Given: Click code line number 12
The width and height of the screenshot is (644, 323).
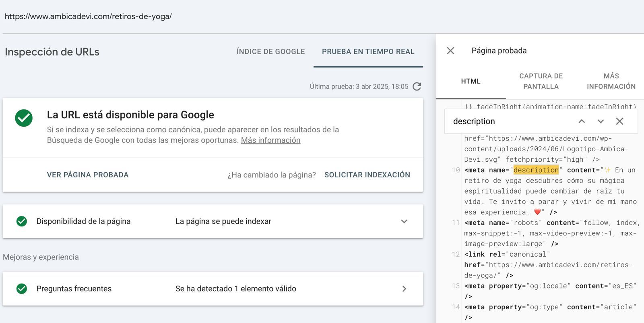Looking at the screenshot, I should [x=456, y=255].
